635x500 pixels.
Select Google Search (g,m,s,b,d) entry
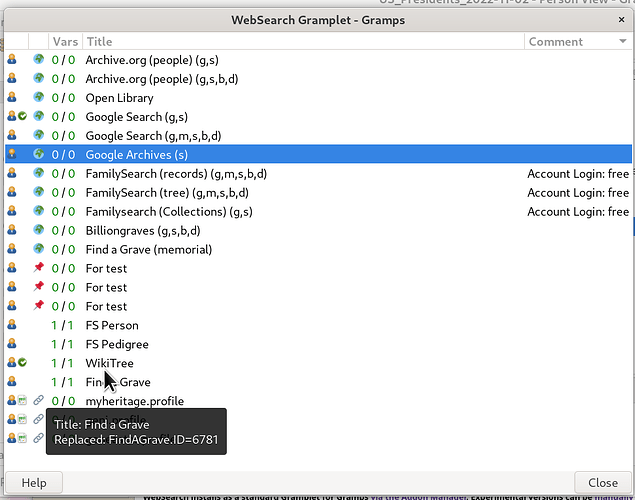(318, 136)
